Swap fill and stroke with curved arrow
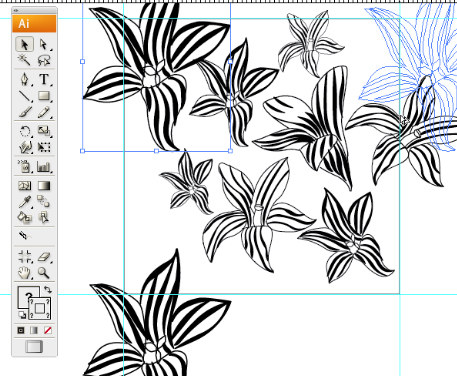The height and width of the screenshot is (376, 457). click(47, 289)
